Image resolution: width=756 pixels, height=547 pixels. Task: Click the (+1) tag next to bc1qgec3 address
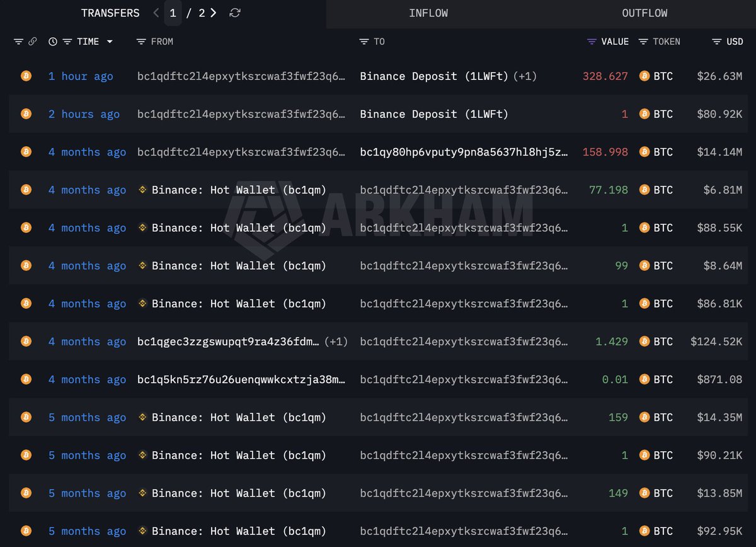(x=336, y=342)
